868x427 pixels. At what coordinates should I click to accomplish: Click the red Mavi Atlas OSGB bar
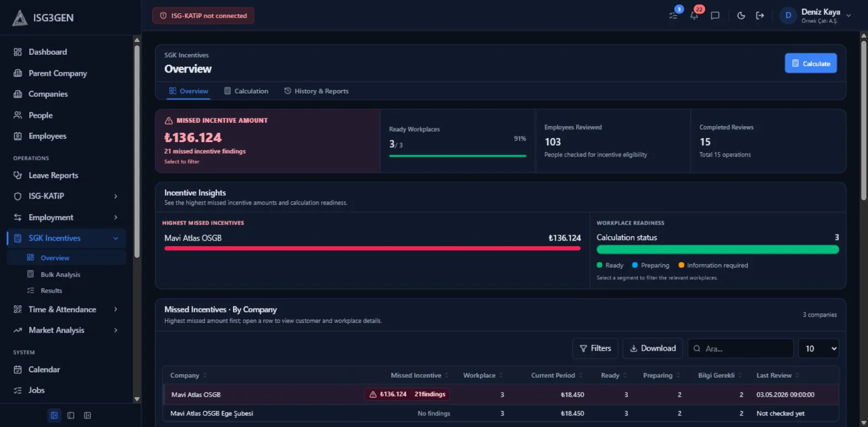click(373, 248)
